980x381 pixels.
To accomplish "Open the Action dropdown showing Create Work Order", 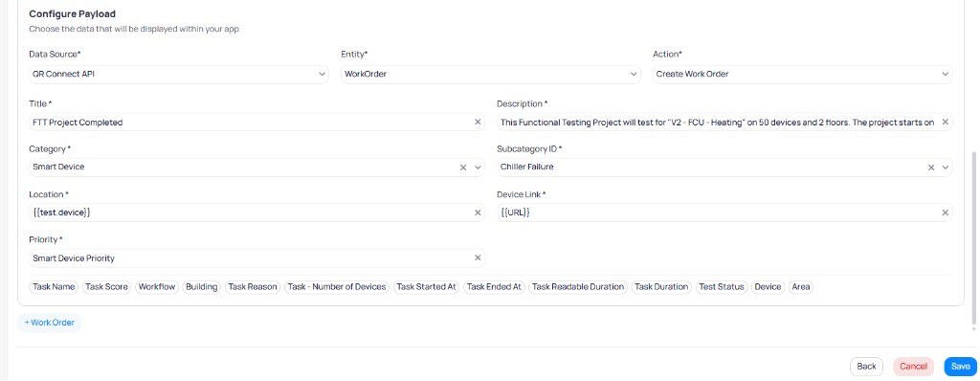I will (803, 74).
